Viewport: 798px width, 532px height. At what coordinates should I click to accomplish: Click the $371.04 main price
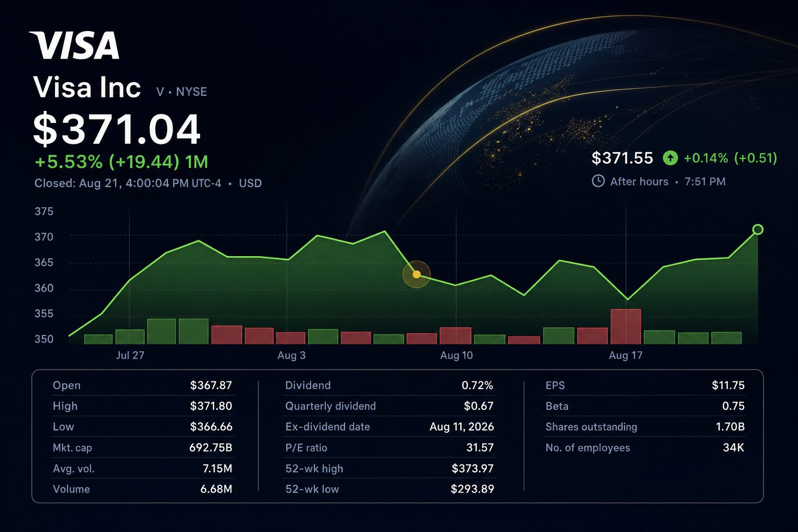pos(117,129)
